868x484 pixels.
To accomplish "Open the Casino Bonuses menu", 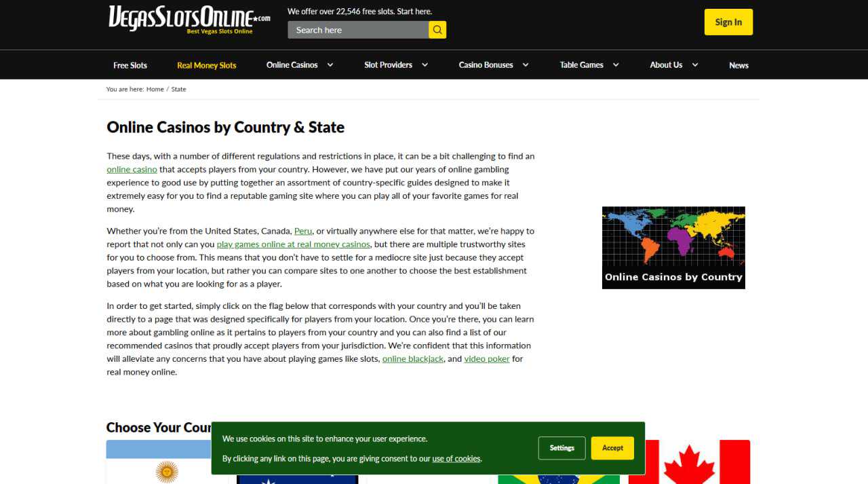I will click(486, 65).
